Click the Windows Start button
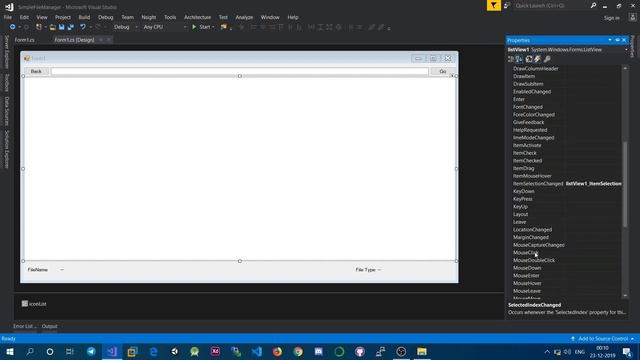Screen dimensions: 640x360 click(x=9, y=351)
